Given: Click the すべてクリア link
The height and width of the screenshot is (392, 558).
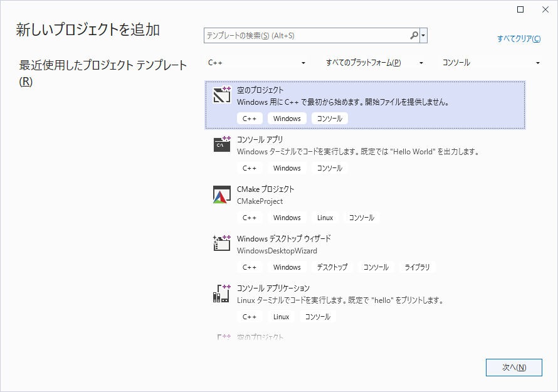Looking at the screenshot, I should [519, 39].
